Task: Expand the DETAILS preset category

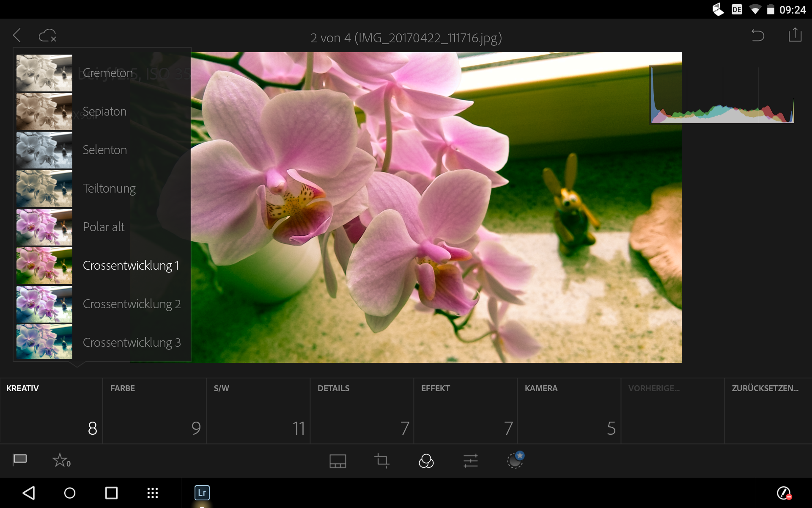Action: (x=362, y=411)
